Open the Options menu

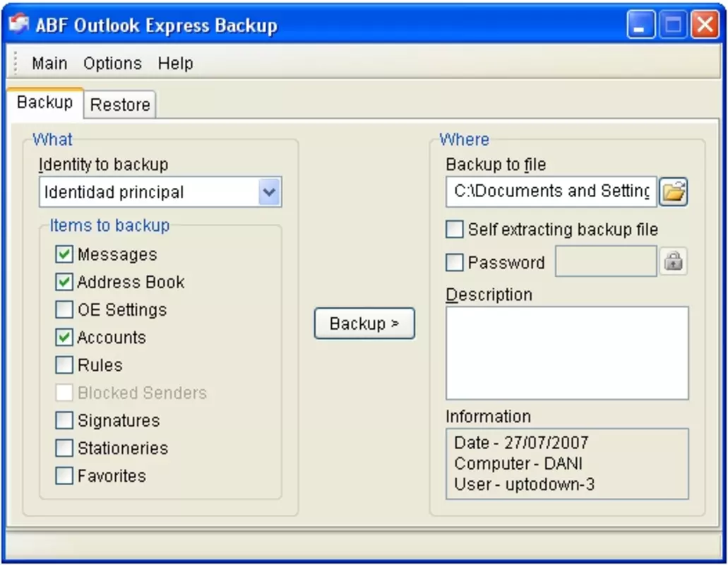pos(112,63)
